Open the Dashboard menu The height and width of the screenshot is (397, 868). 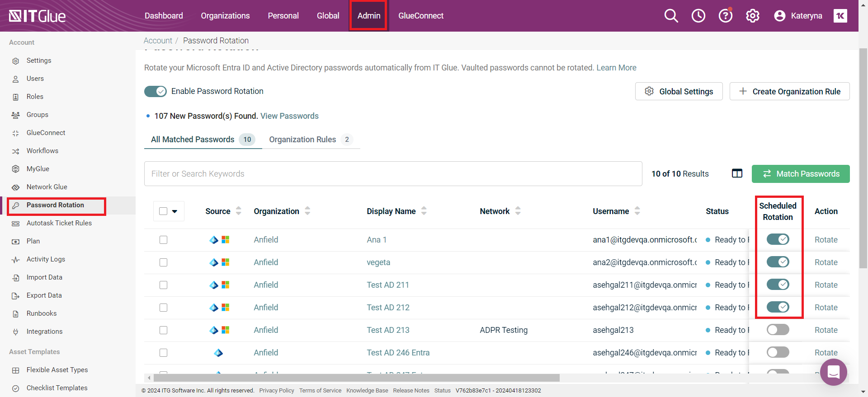click(164, 16)
